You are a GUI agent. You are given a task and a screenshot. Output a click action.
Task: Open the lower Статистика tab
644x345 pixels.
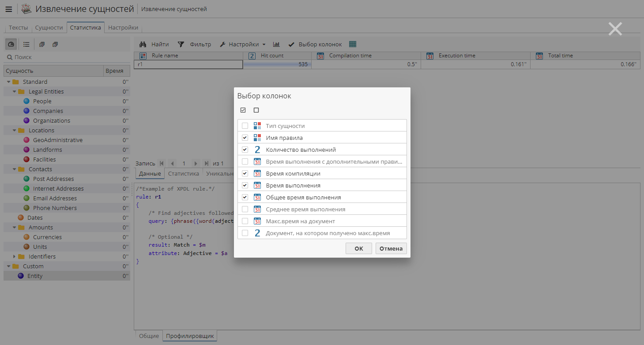184,173
